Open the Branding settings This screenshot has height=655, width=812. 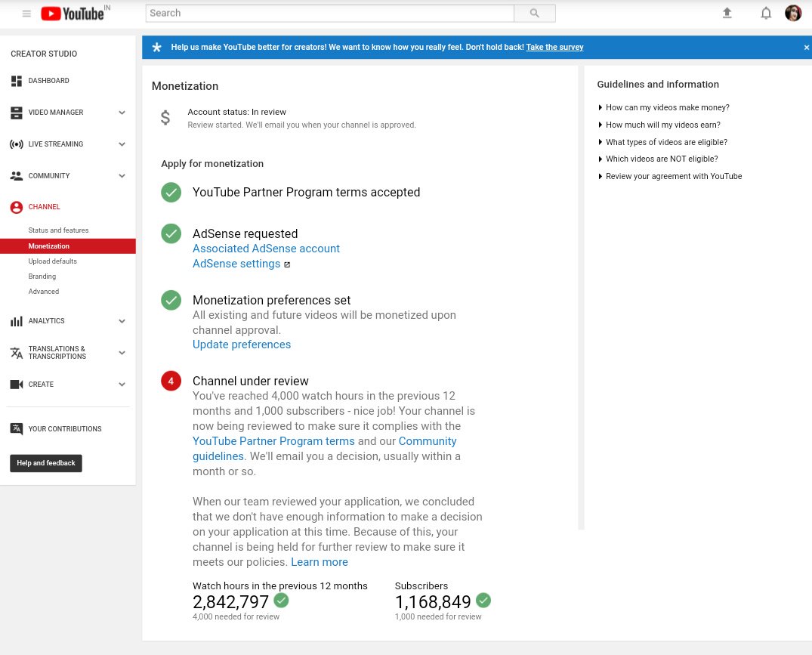[x=42, y=277]
